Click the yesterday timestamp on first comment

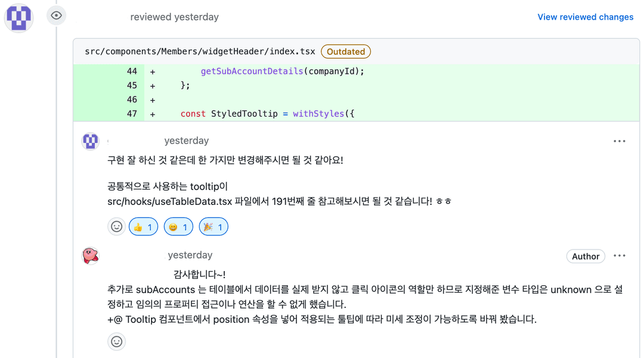(187, 141)
